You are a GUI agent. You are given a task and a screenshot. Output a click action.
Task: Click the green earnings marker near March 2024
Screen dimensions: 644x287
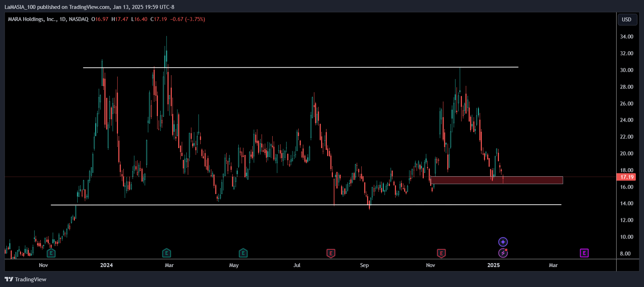(x=166, y=253)
